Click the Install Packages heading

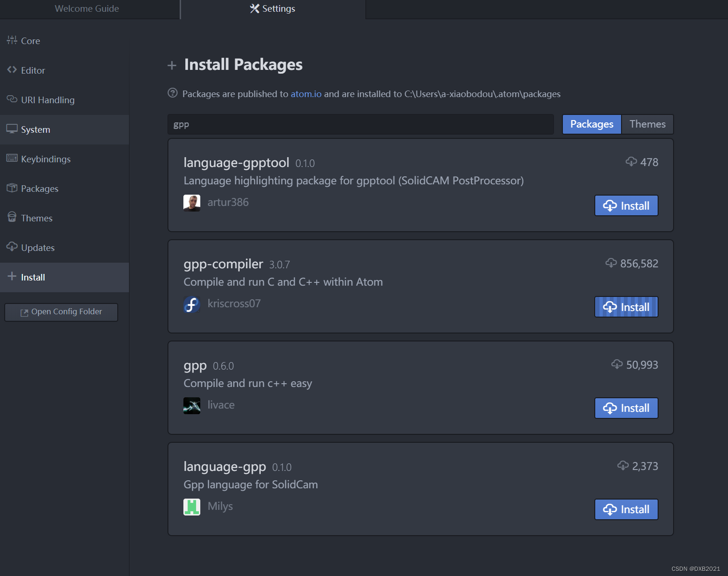point(243,64)
